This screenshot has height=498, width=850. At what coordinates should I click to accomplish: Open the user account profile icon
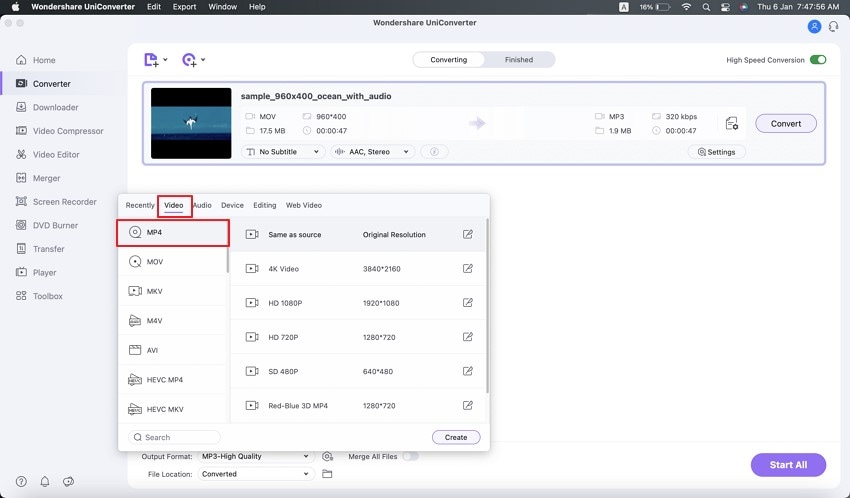click(x=814, y=26)
